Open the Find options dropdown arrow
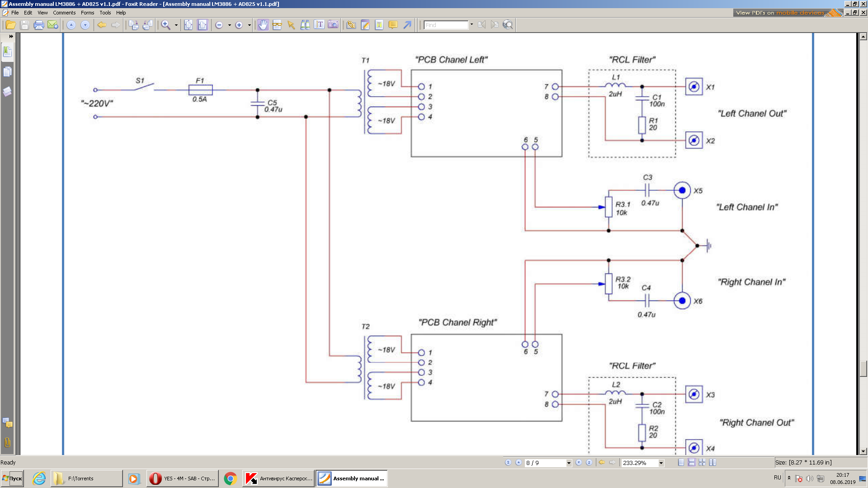 [472, 25]
